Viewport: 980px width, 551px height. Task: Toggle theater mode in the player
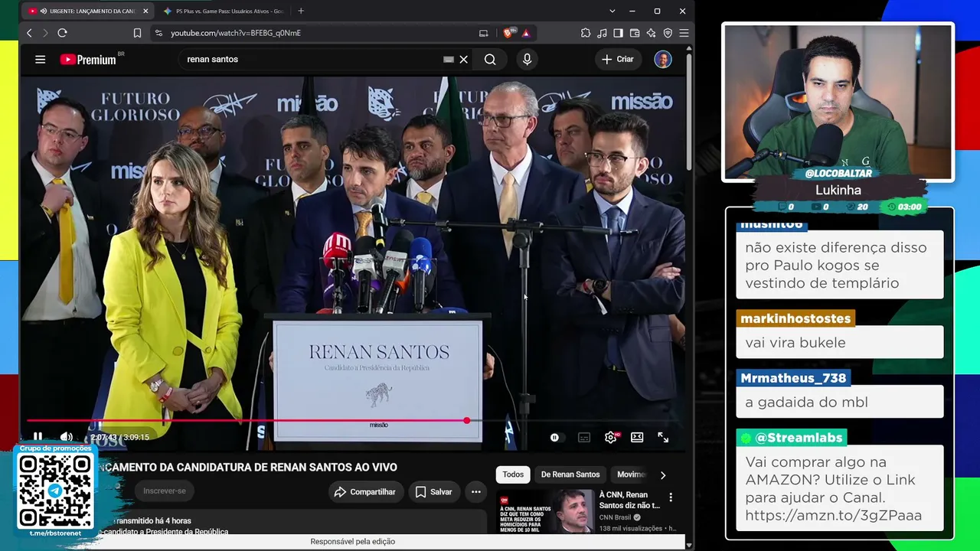pos(637,437)
